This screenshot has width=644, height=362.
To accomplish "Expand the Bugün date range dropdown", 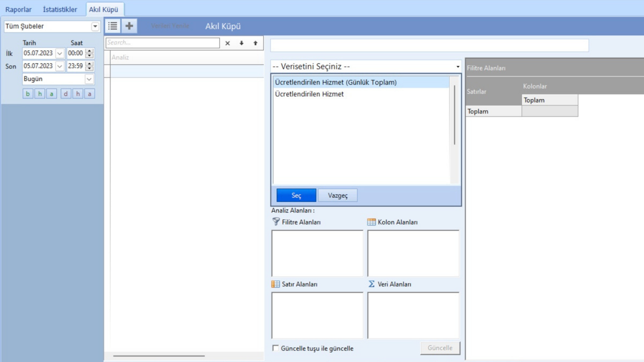I will [x=89, y=79].
